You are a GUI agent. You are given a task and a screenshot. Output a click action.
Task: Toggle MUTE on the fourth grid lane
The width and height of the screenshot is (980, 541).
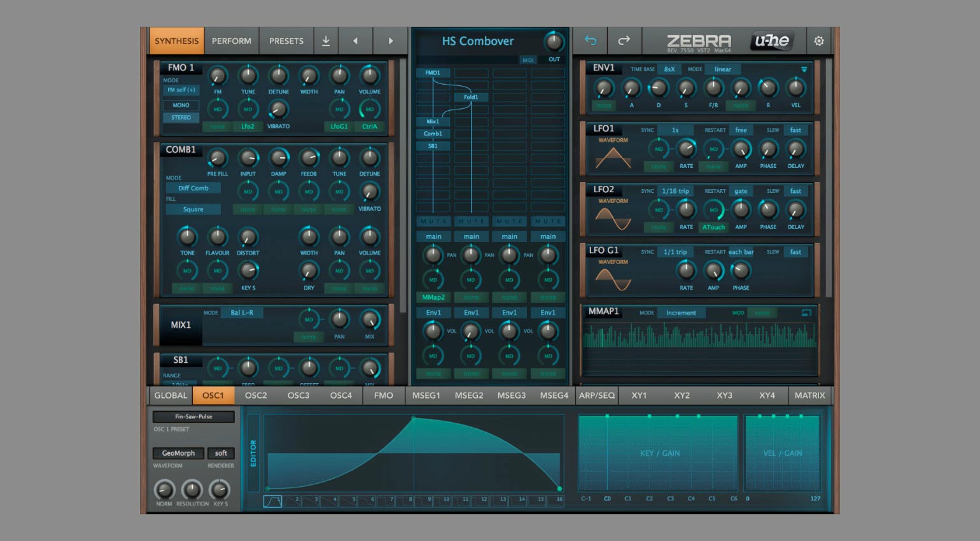tap(548, 221)
